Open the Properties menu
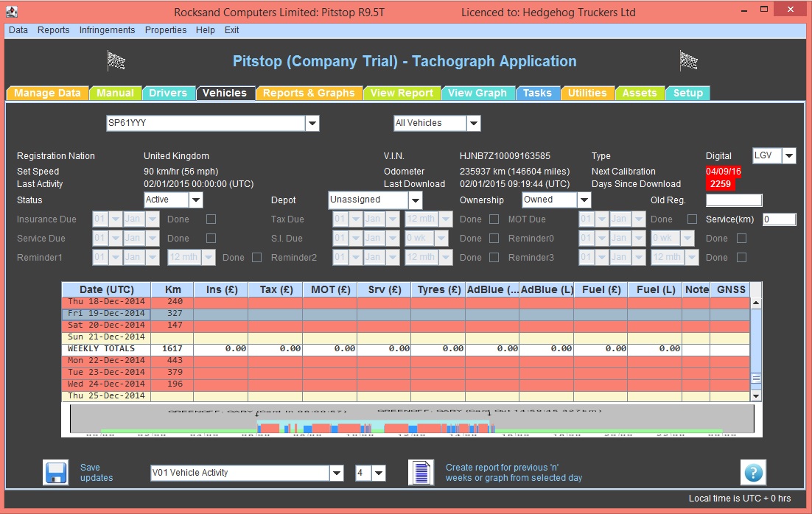The width and height of the screenshot is (812, 514). pyautogui.click(x=166, y=30)
